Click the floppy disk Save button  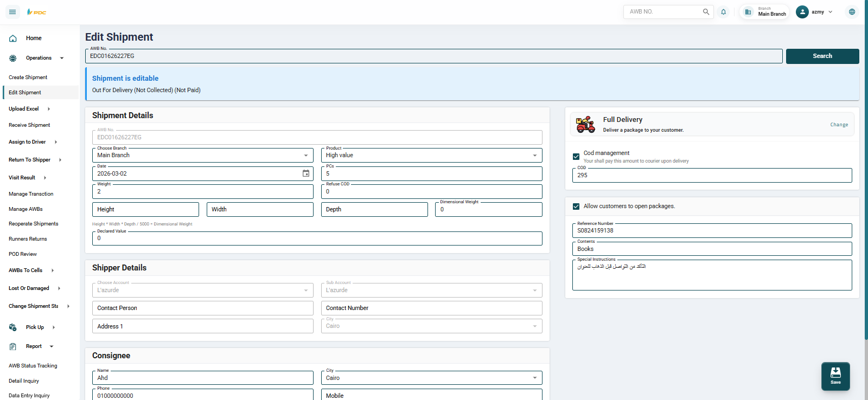tap(835, 376)
